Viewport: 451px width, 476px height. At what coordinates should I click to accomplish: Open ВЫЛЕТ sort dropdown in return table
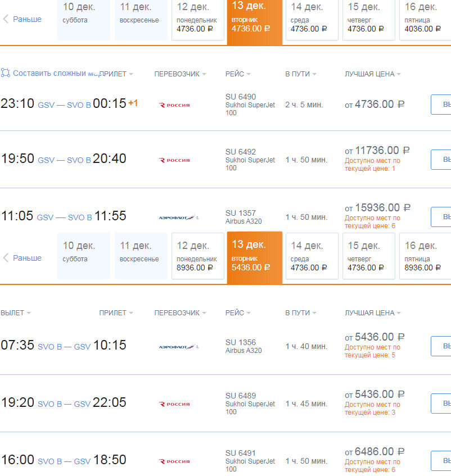pyautogui.click(x=16, y=313)
